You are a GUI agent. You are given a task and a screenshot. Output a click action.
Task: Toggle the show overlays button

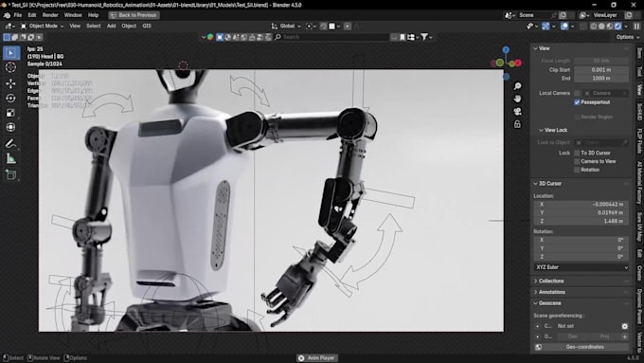click(564, 26)
